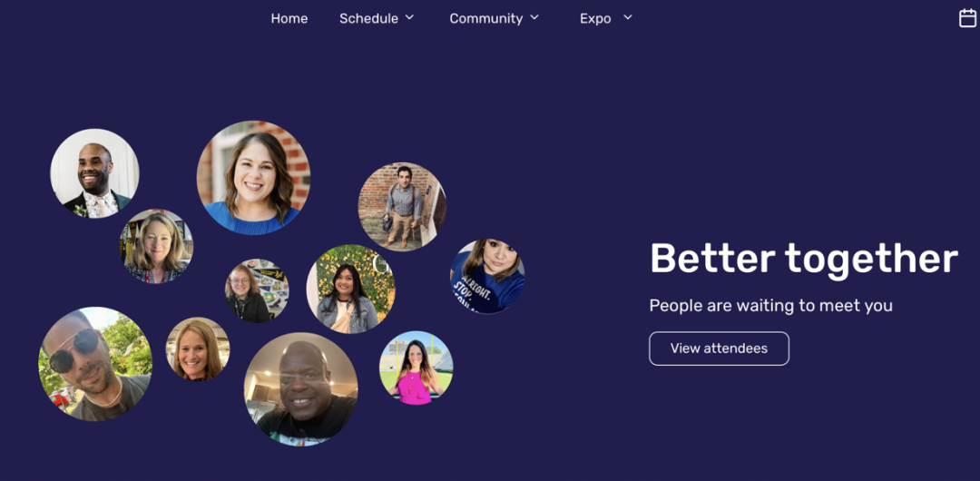This screenshot has height=481, width=980.
Task: Select avatar of smiling bald man in black shirt
Action: pyautogui.click(x=301, y=389)
